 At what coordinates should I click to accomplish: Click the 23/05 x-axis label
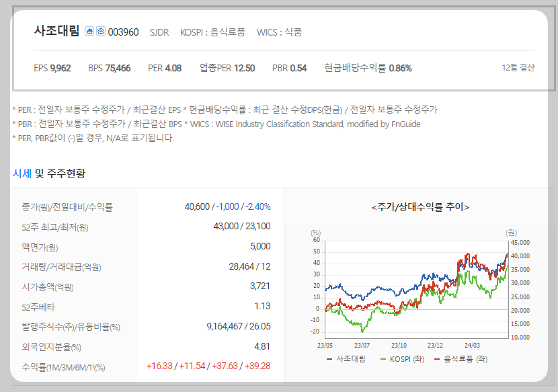[x=325, y=346]
